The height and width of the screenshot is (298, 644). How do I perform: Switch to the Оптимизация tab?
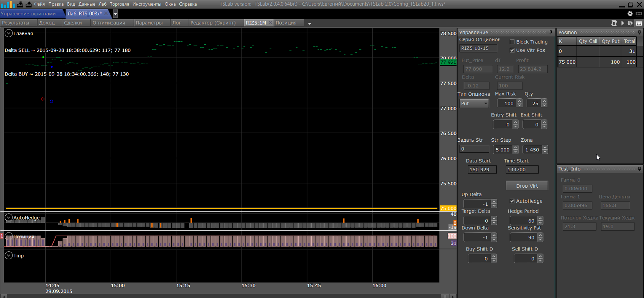coord(108,23)
